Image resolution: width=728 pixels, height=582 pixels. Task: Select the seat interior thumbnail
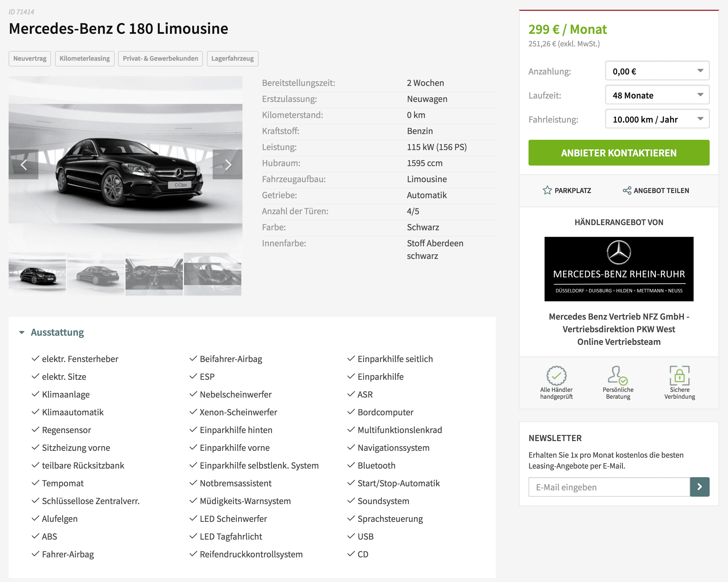pyautogui.click(x=213, y=274)
